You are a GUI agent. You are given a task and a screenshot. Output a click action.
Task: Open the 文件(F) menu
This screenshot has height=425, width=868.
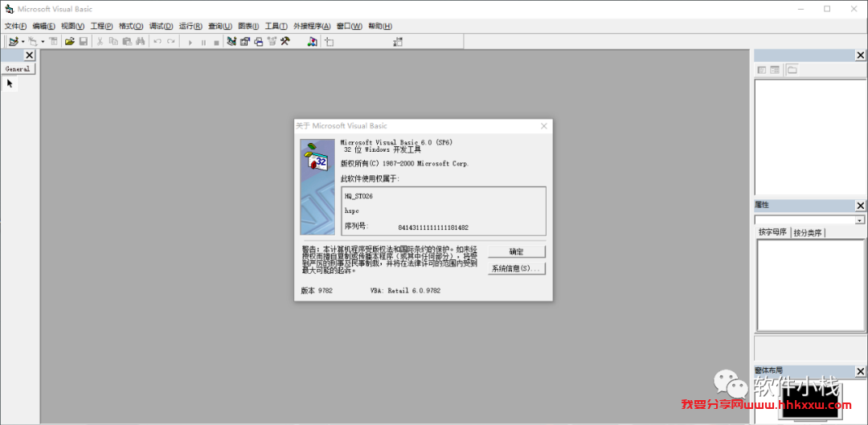coord(15,26)
